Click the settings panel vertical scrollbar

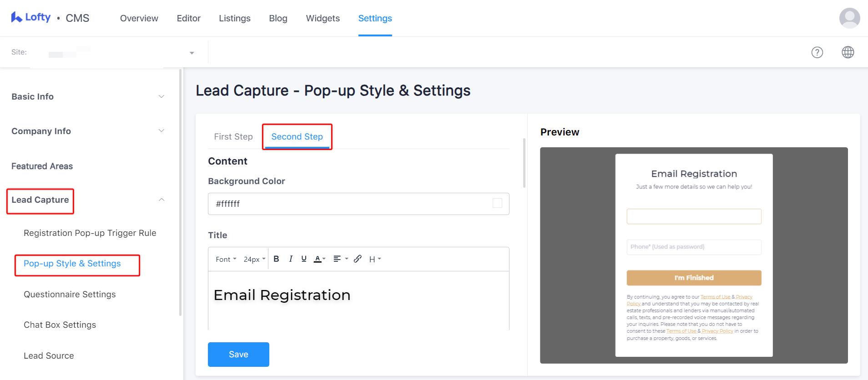(524, 164)
